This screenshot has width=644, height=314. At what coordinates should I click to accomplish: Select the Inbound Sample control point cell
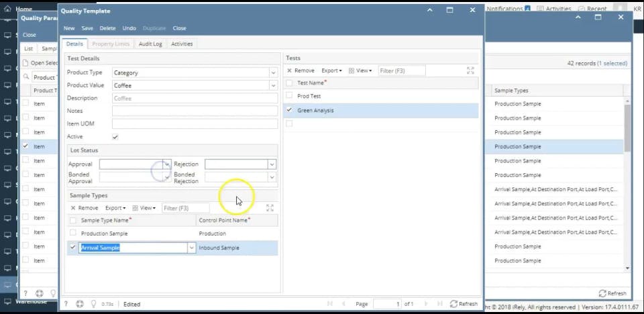tap(237, 248)
